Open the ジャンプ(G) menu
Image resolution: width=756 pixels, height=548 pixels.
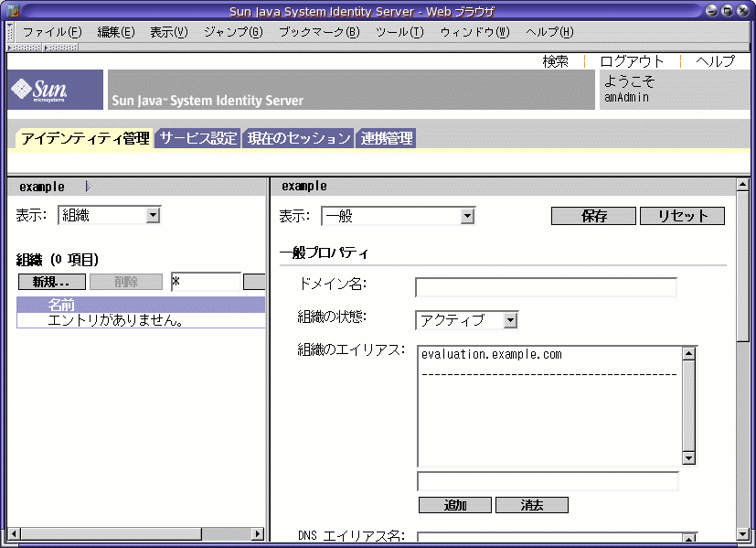233,32
